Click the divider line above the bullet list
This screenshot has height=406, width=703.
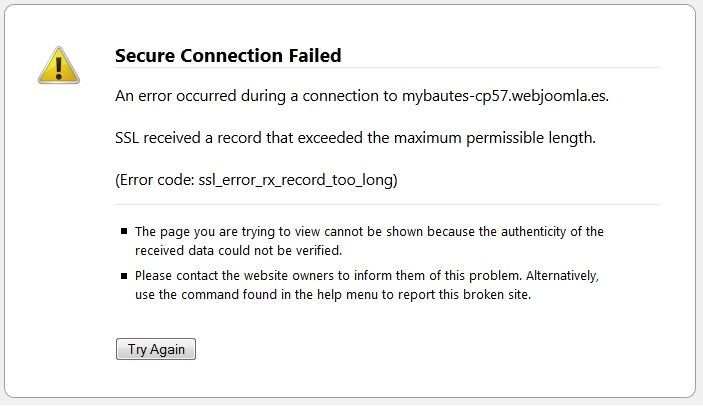387,204
